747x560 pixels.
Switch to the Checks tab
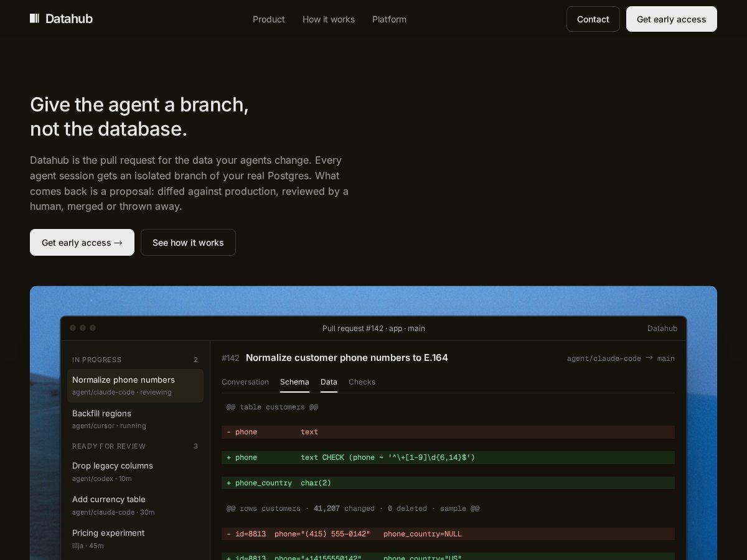[362, 382]
